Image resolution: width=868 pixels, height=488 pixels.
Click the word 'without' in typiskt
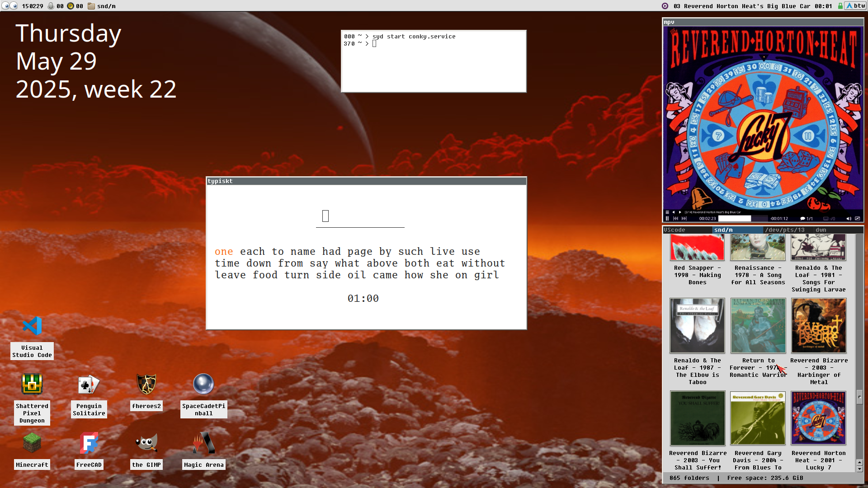click(x=483, y=263)
